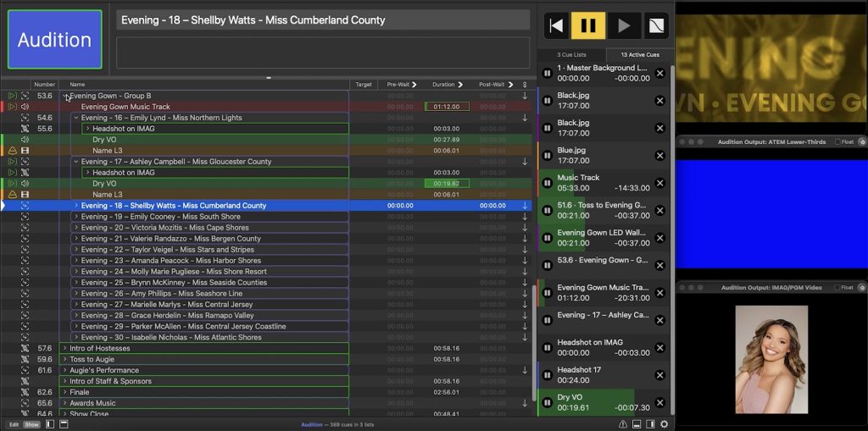Click the yellow Pause All button
The image size is (868, 431).
coord(588,25)
